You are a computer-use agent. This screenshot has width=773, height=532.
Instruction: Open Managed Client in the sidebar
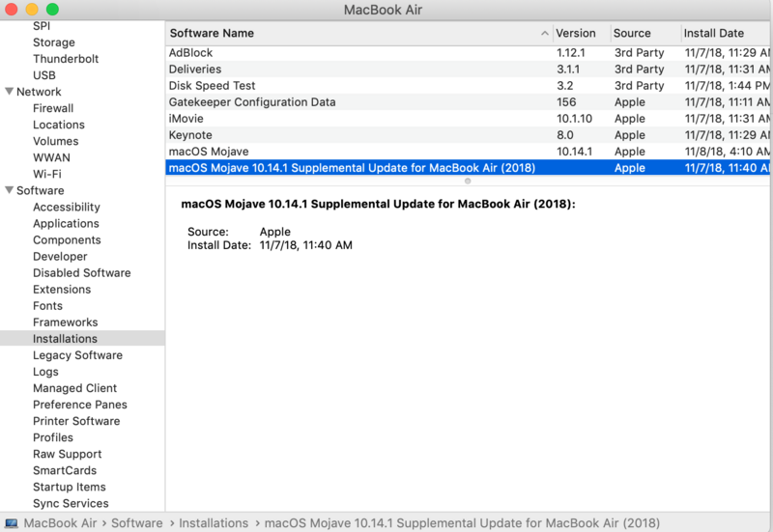[74, 388]
